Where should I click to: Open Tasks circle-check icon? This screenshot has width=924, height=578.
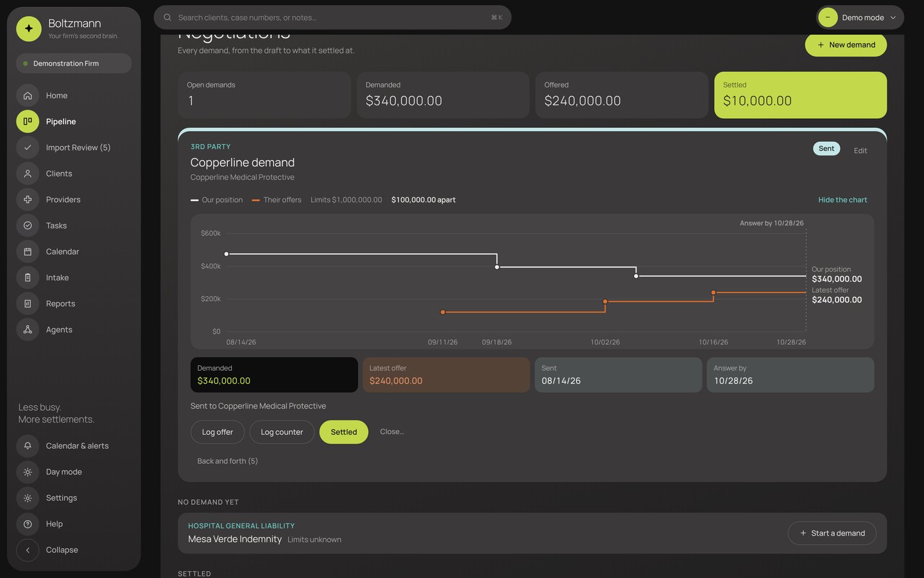click(28, 225)
